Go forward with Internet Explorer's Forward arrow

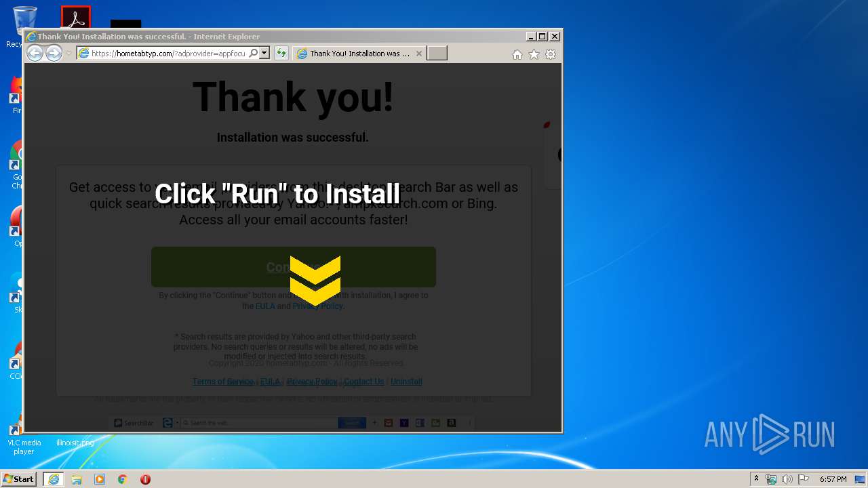click(54, 54)
